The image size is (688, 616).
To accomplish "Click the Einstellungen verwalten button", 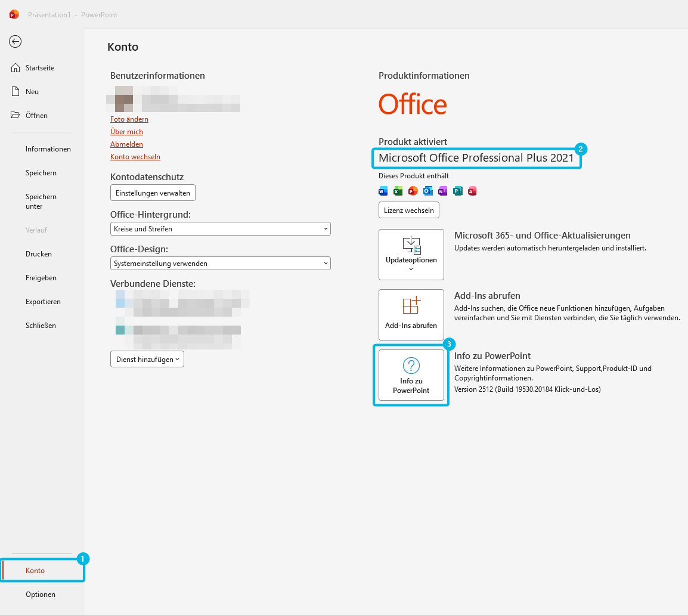I will click(153, 193).
